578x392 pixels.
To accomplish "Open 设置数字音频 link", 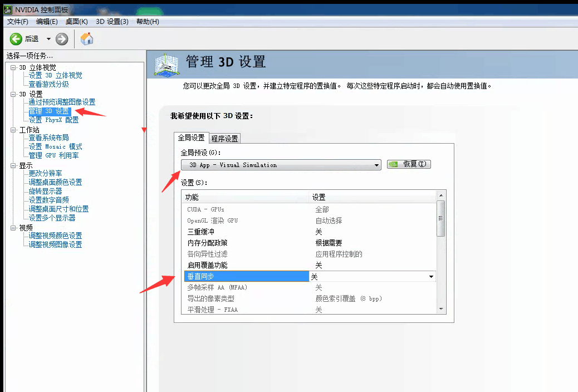I will [x=48, y=200].
